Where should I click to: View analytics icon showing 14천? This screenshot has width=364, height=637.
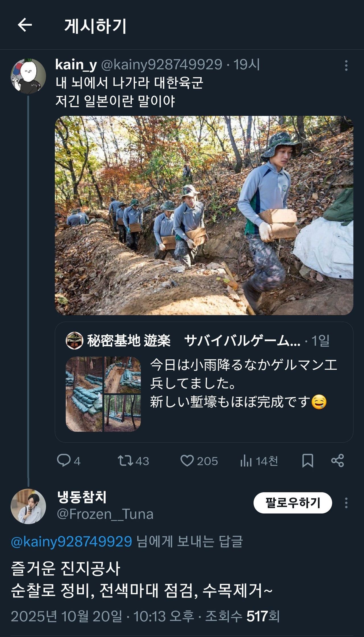coord(246,460)
